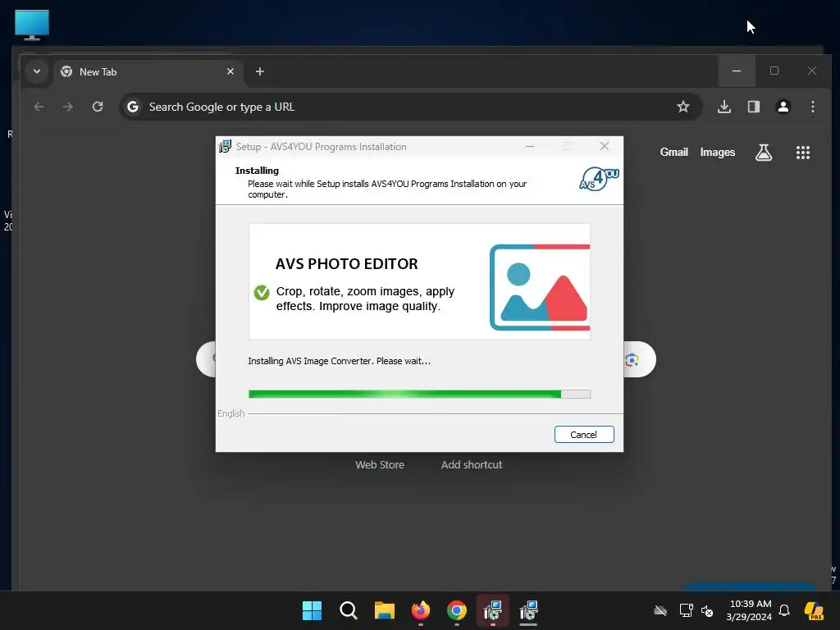Go back in Chrome
This screenshot has height=630, width=840.
(39, 107)
